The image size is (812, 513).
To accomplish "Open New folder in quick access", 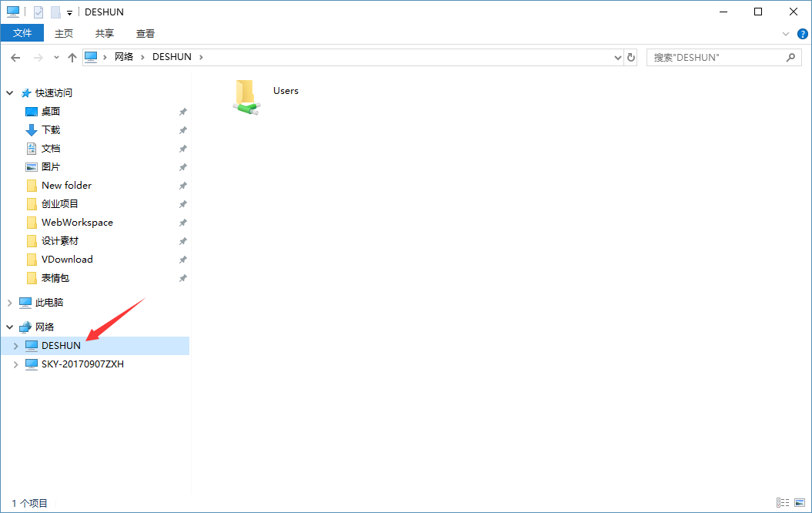I will (x=66, y=186).
